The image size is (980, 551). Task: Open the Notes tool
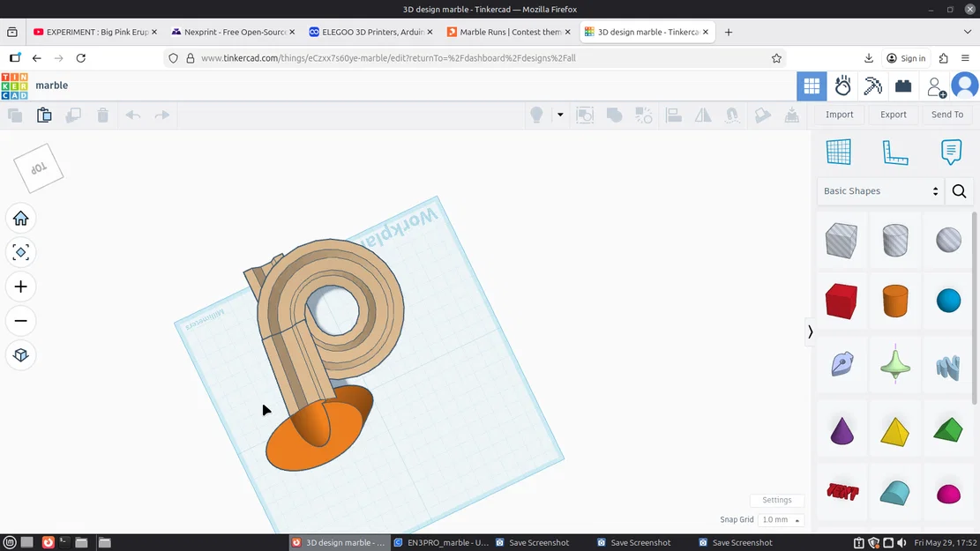[951, 153]
